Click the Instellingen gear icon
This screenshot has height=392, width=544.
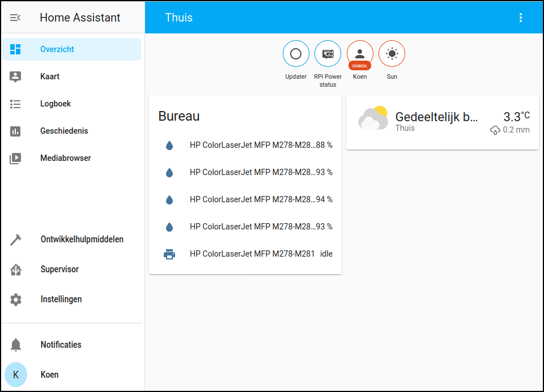pos(16,300)
